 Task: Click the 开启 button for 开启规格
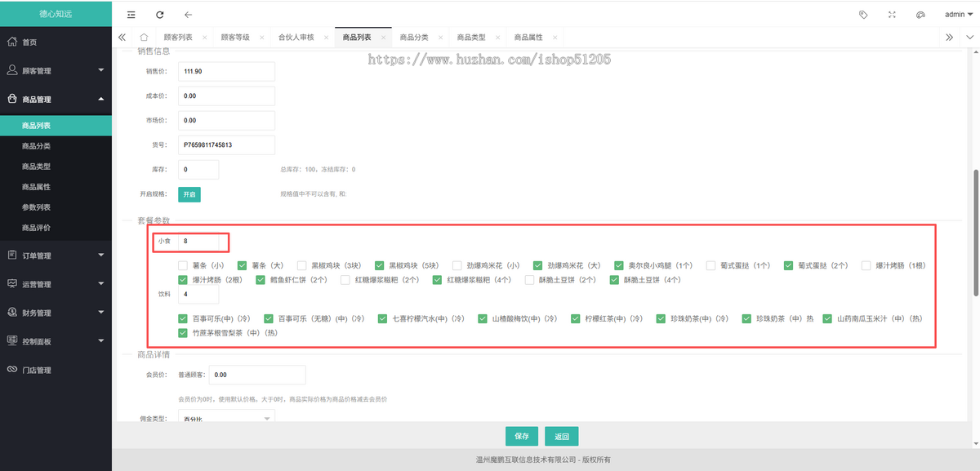[189, 195]
